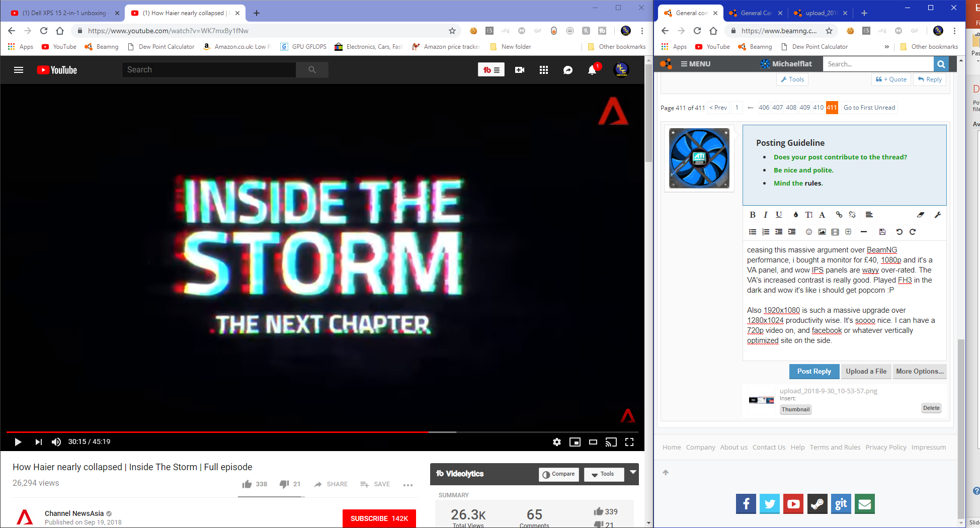Toggle italic formatting in the reply editor
980x528 pixels.
[766, 215]
